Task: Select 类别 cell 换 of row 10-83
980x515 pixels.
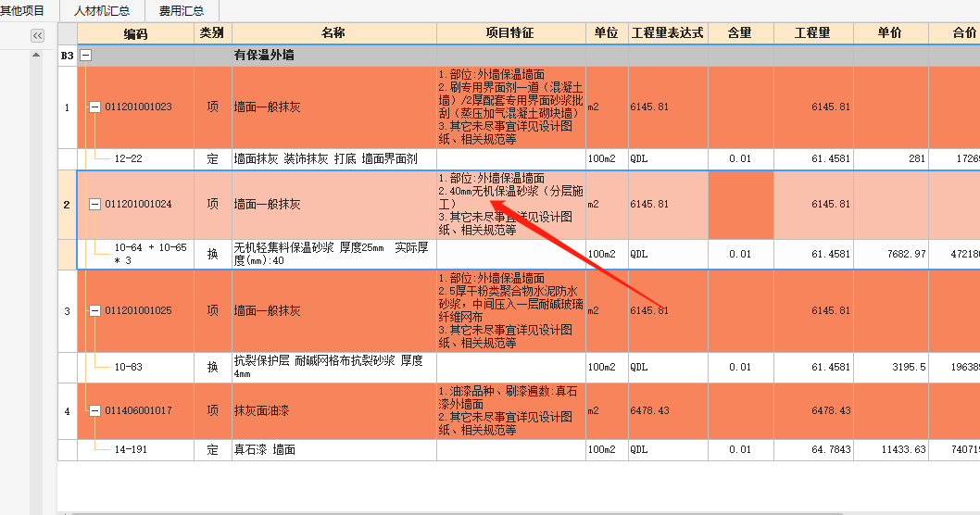Action: click(212, 367)
